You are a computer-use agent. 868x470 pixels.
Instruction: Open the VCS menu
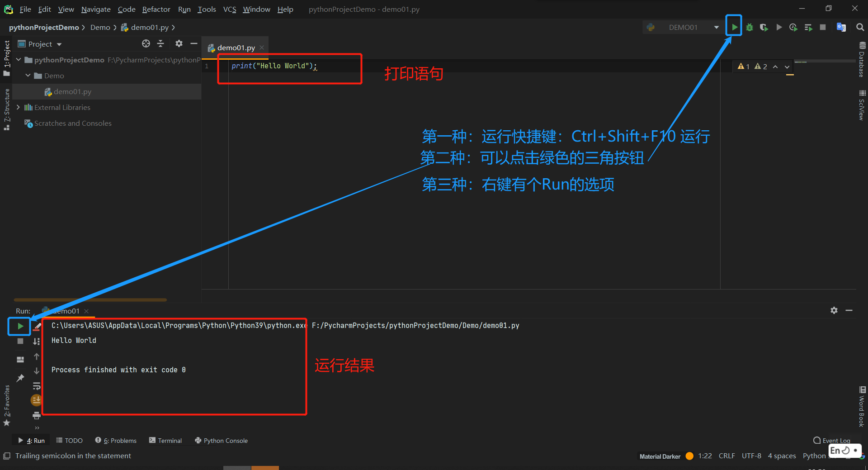click(230, 9)
